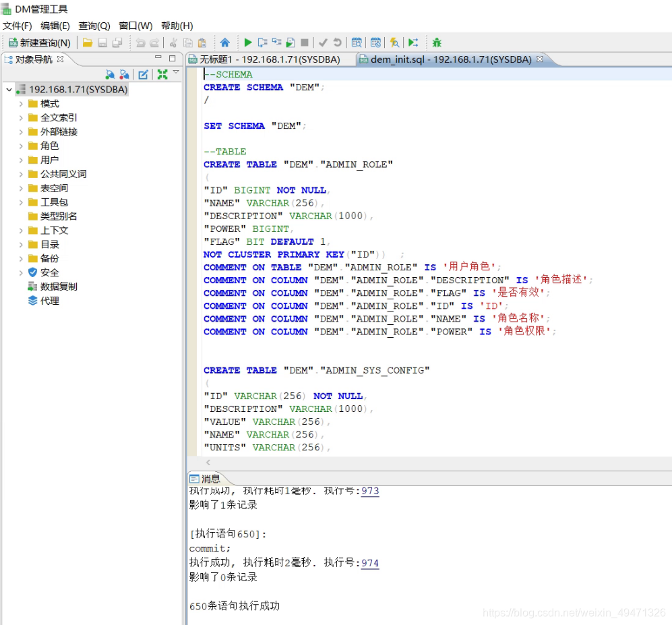The width and height of the screenshot is (672, 625).
Task: Go to the Home page icon
Action: click(x=224, y=42)
